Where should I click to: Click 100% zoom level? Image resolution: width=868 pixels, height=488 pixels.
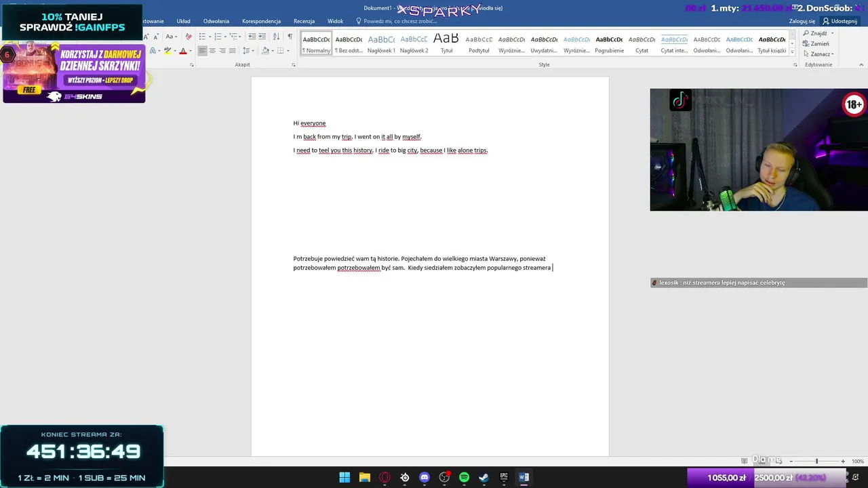point(858,461)
